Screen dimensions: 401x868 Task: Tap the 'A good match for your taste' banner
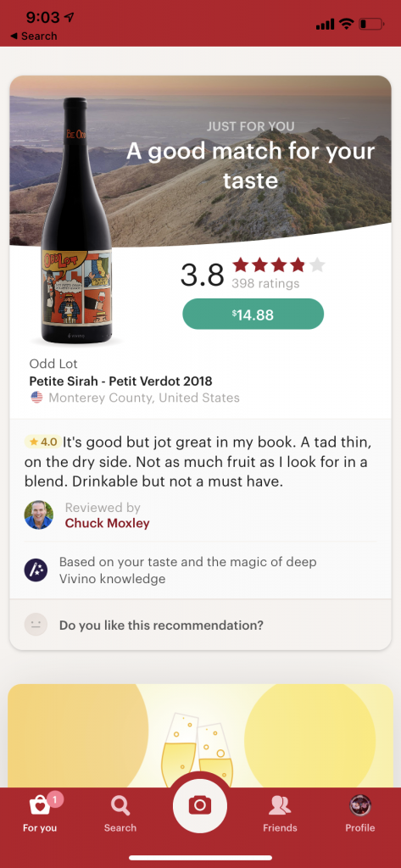click(250, 165)
